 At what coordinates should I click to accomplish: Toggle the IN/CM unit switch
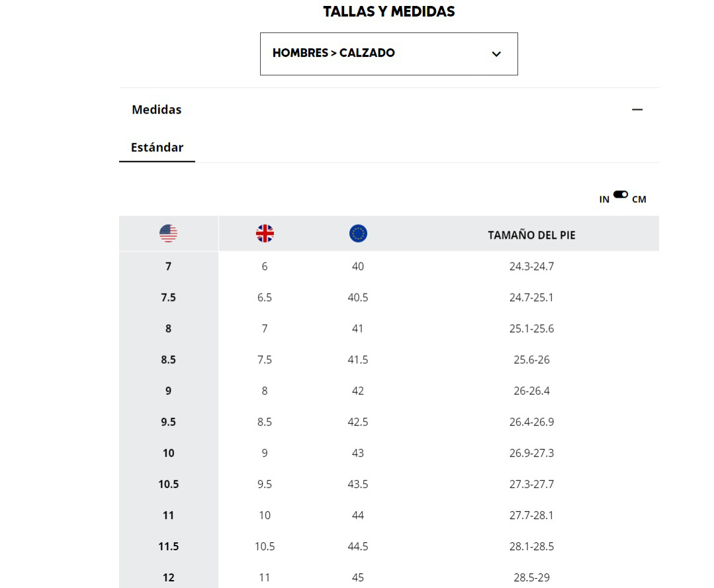coord(621,194)
